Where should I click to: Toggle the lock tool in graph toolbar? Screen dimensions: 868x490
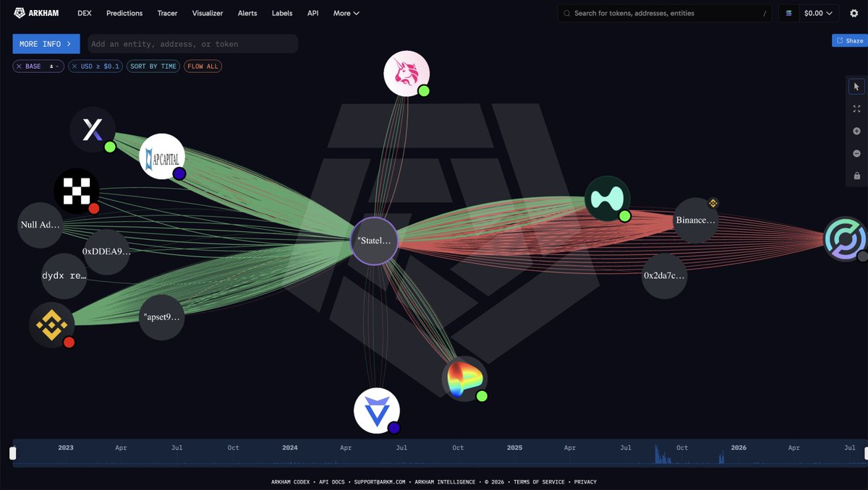coord(857,176)
